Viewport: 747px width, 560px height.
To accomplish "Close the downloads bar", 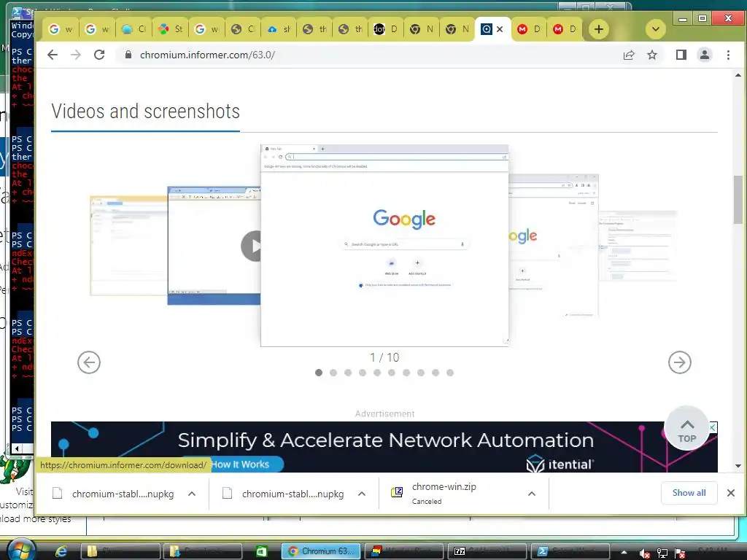I will 731,493.
